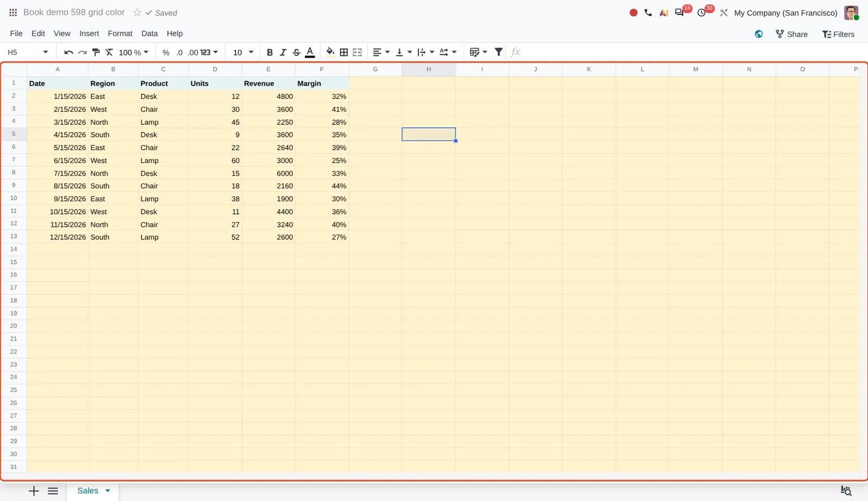Open My Company (San Francisco) switcher
Viewport: 868px width, 501px height.
pos(786,12)
